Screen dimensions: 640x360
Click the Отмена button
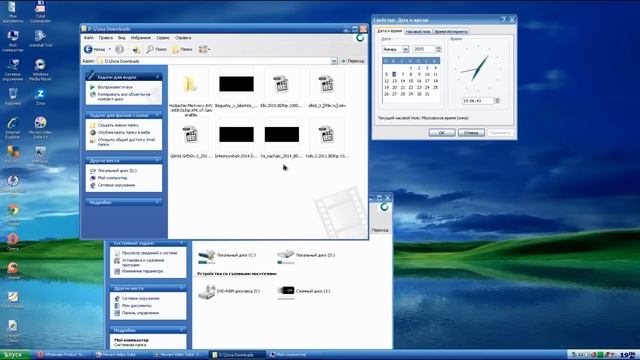[x=471, y=133]
